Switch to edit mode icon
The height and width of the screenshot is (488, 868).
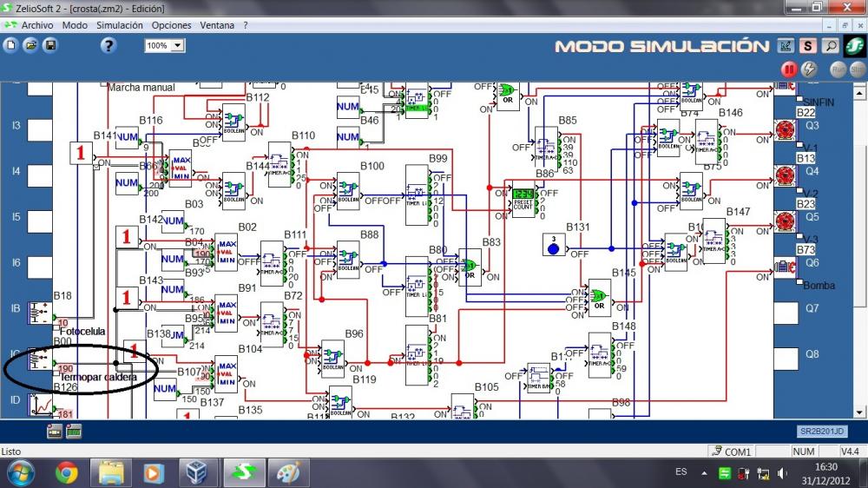coord(785,47)
